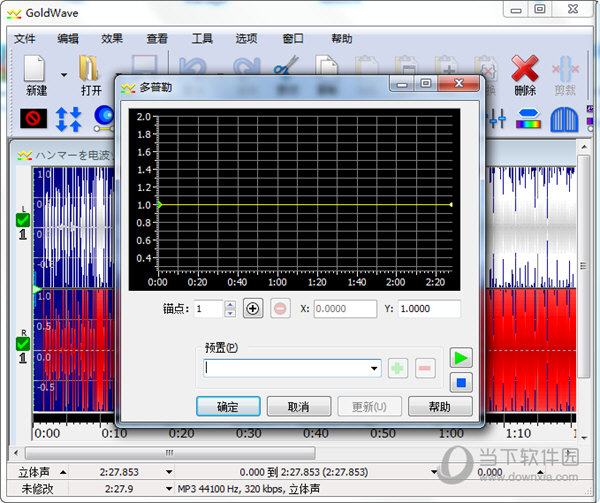Click up arrow next to 立体声 status

[x=63, y=472]
